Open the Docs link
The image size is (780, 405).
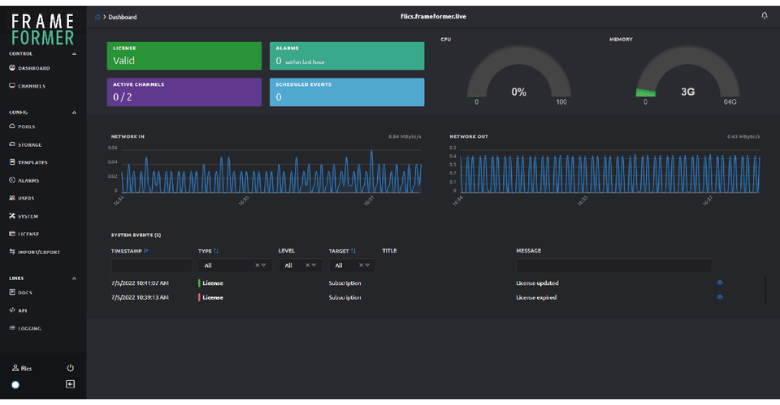26,292
